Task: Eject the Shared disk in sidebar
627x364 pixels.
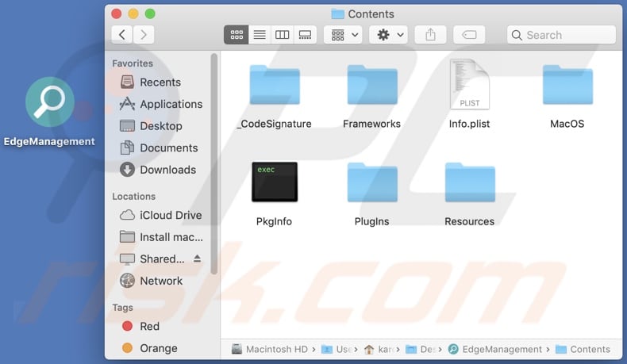Action: pyautogui.click(x=197, y=259)
